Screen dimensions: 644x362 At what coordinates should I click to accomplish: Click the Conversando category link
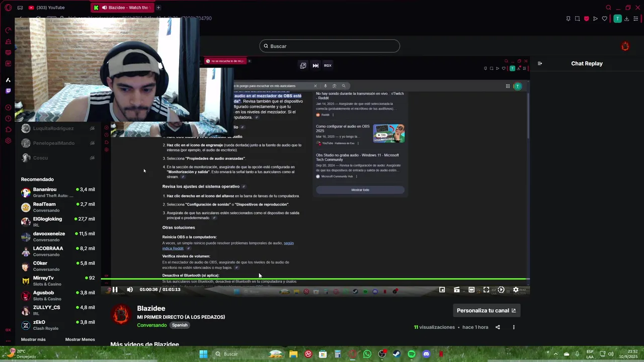tap(151, 325)
